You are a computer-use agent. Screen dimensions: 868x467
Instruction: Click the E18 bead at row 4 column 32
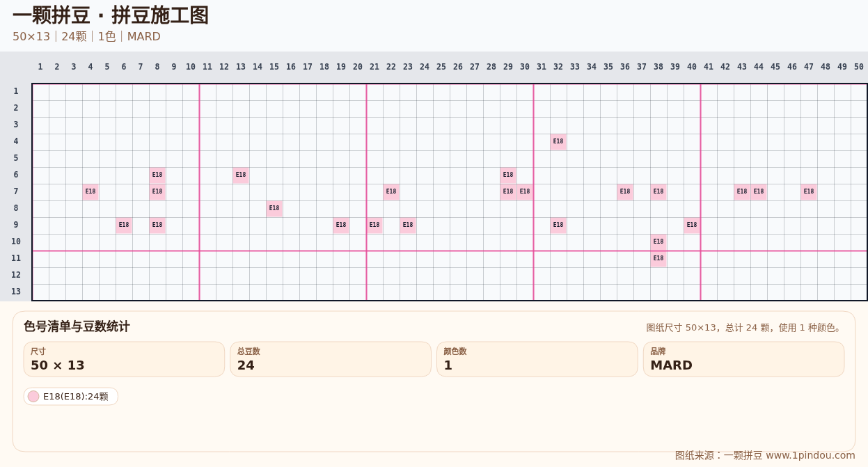pyautogui.click(x=558, y=142)
